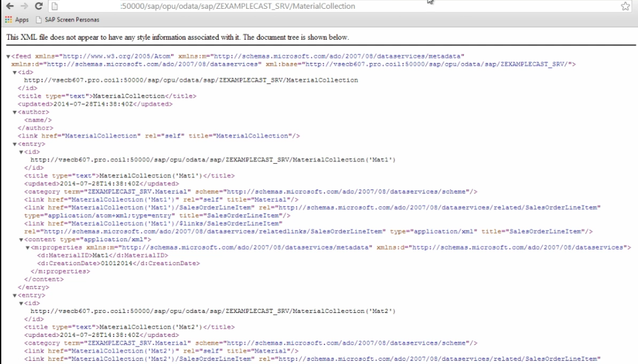Collapse the first entry node for Mat1
This screenshot has height=364, width=638.
(14, 144)
